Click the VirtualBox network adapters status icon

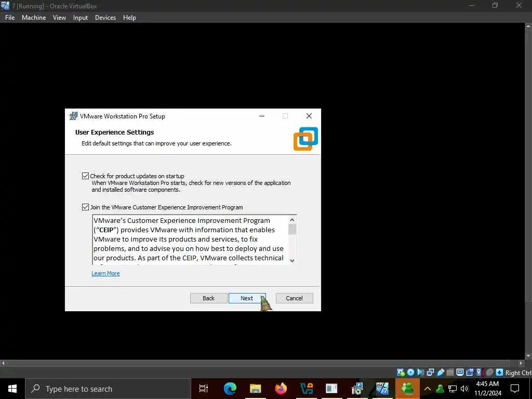(x=430, y=373)
